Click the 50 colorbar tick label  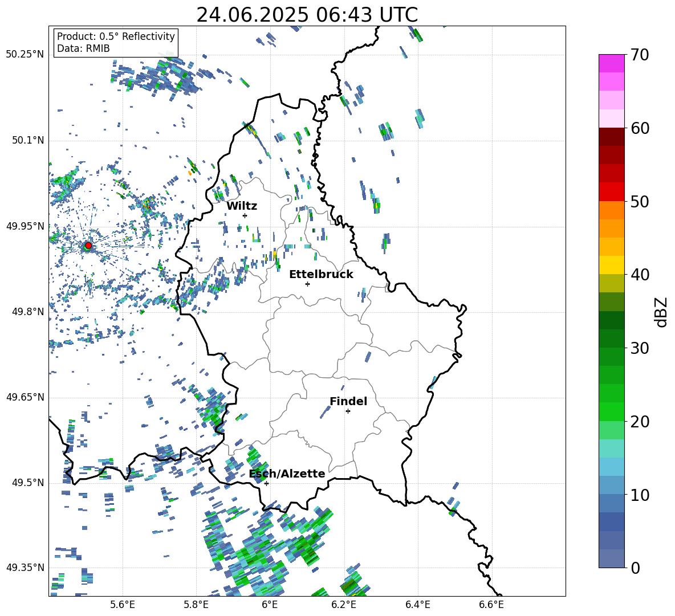coord(640,202)
